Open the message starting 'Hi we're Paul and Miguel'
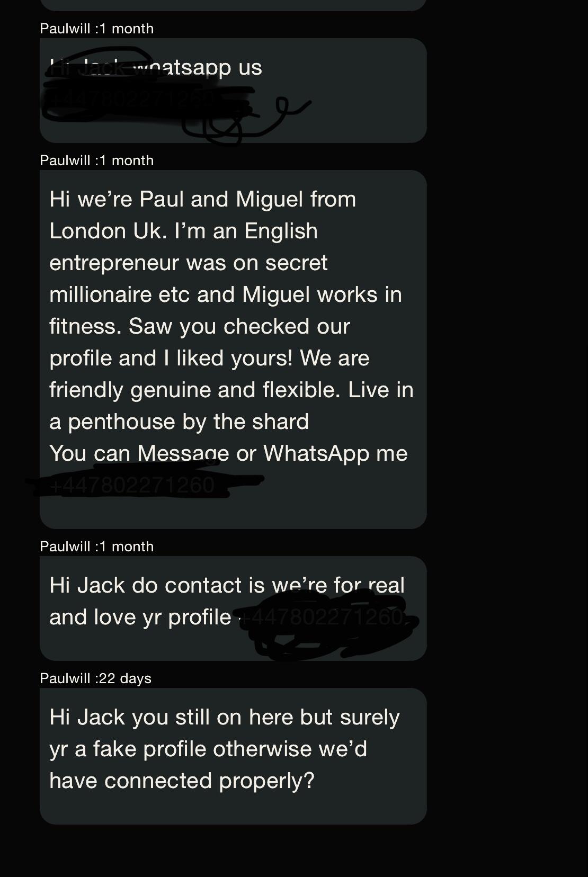 233,350
